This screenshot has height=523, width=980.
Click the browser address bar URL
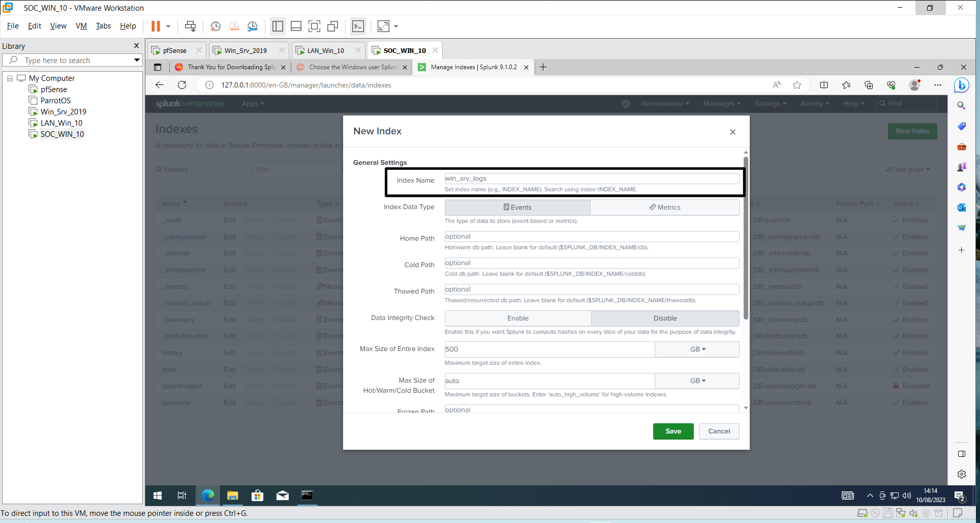coord(306,85)
